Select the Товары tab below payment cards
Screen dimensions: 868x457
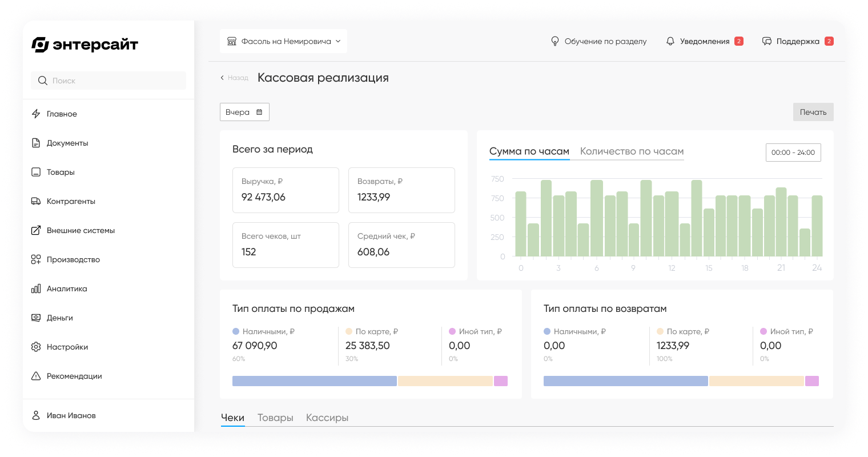pos(275,418)
